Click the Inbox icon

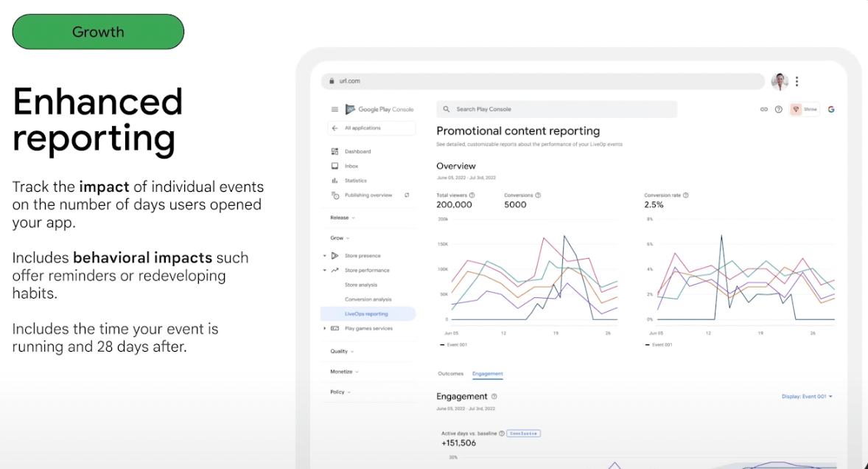point(335,166)
